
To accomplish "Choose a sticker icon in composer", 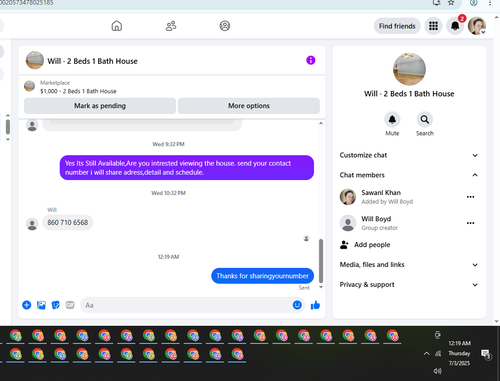I will pos(56,305).
